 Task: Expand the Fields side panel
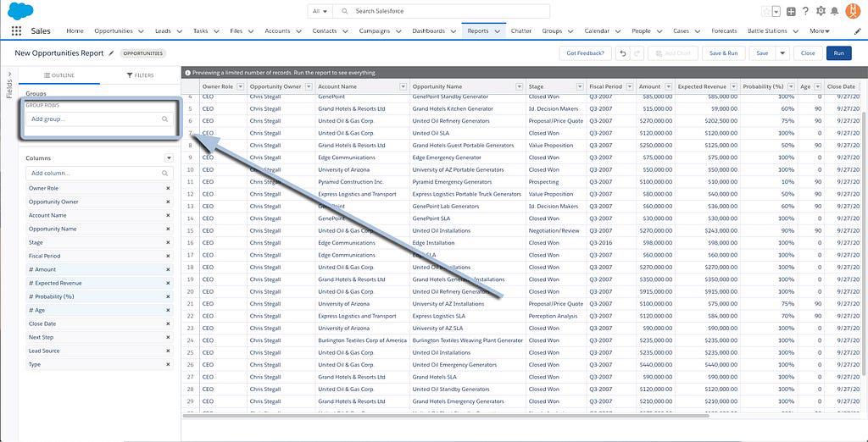coord(9,76)
